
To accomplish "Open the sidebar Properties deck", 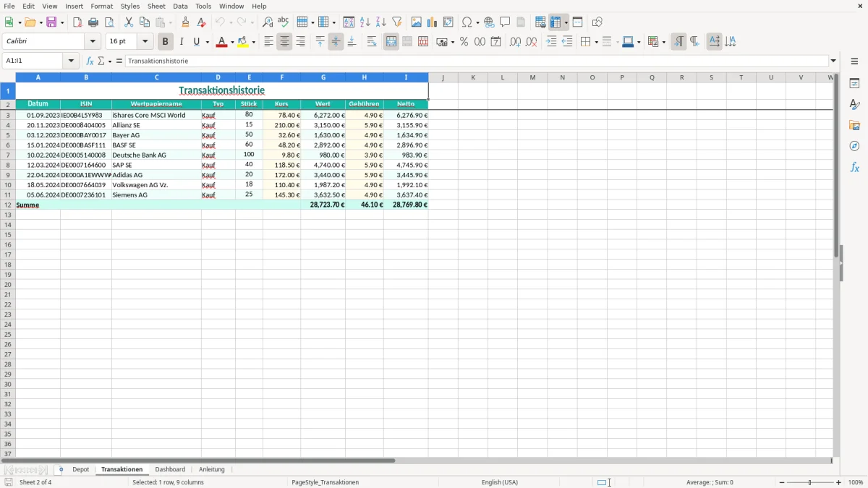I will point(854,84).
